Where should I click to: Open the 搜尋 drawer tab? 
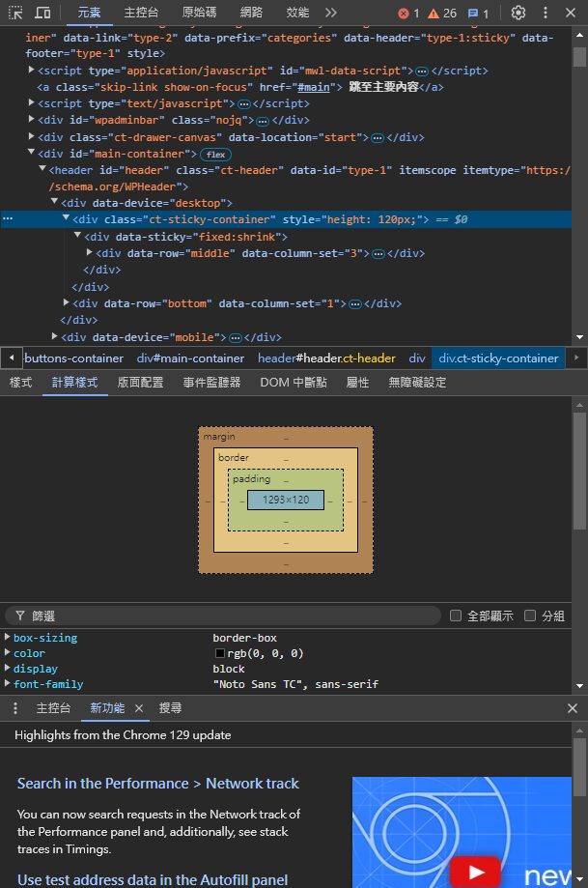tap(170, 708)
